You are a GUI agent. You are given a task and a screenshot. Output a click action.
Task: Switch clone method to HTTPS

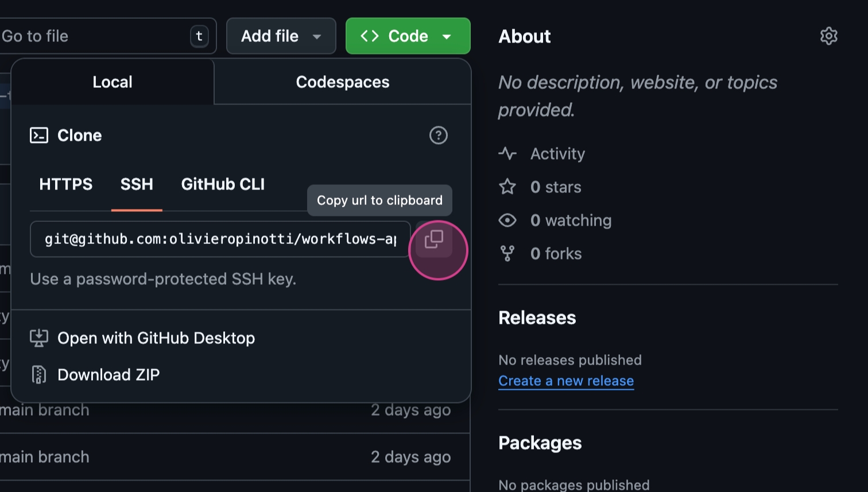65,184
